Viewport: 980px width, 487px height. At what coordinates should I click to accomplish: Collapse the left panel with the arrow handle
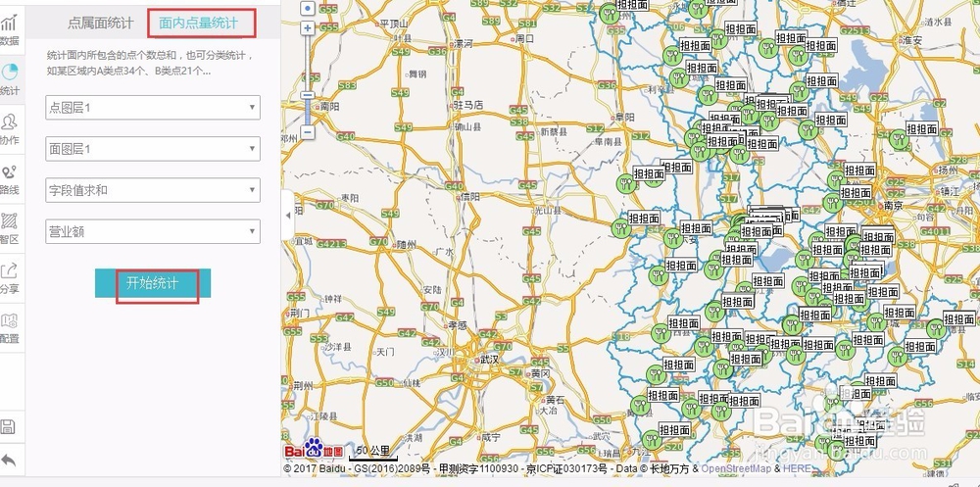287,215
